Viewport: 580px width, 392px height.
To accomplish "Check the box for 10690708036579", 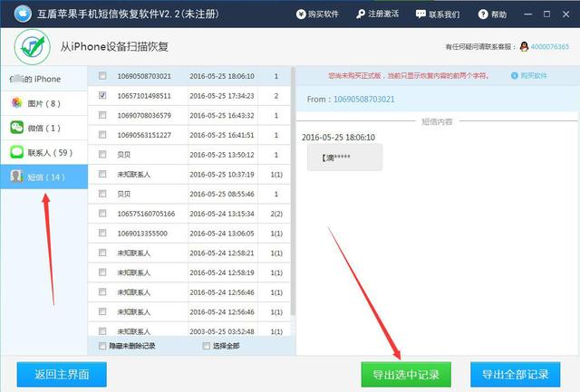I will pos(102,115).
